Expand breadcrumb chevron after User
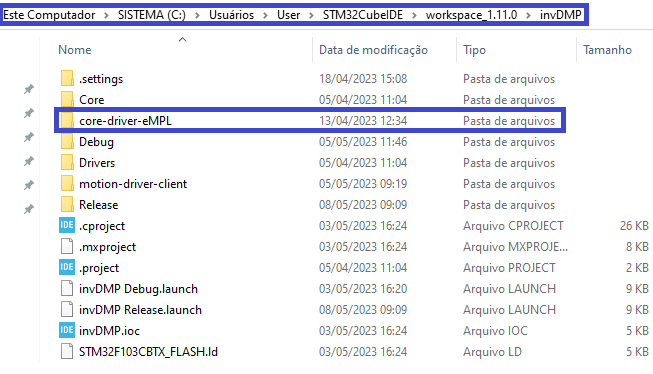Screen dimensions: 653x374 coord(311,15)
